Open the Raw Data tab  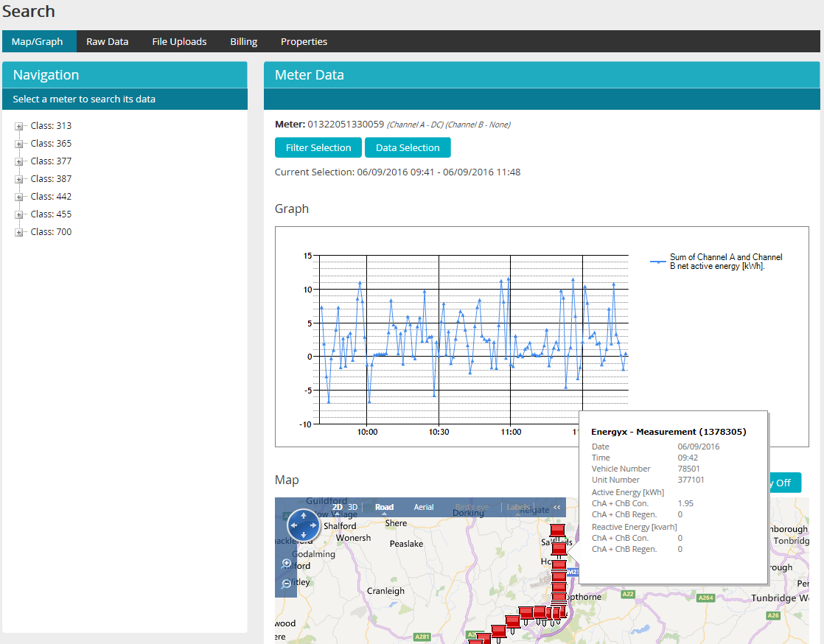pos(107,41)
